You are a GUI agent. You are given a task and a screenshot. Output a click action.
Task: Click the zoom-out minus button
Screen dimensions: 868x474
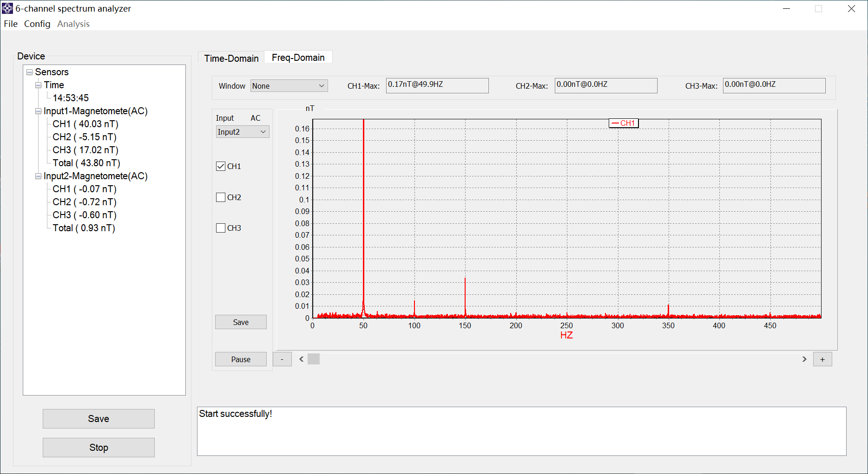[282, 359]
